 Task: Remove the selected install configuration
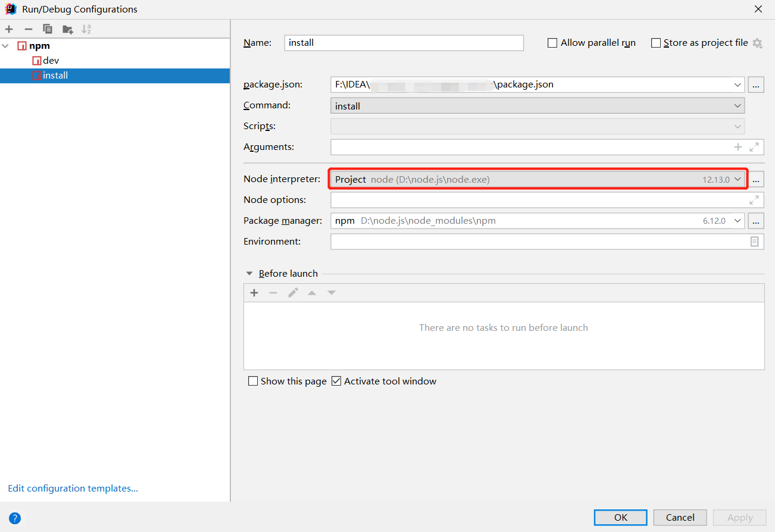click(27, 29)
